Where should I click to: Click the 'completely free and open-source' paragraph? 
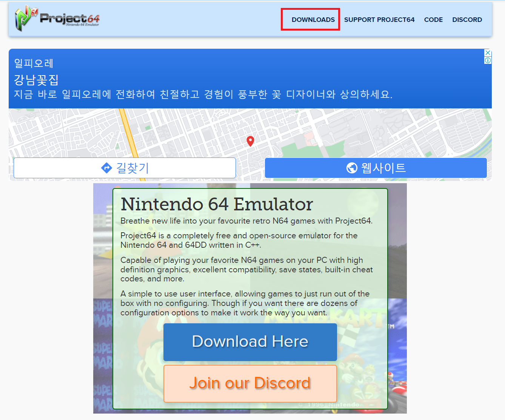pos(239,240)
